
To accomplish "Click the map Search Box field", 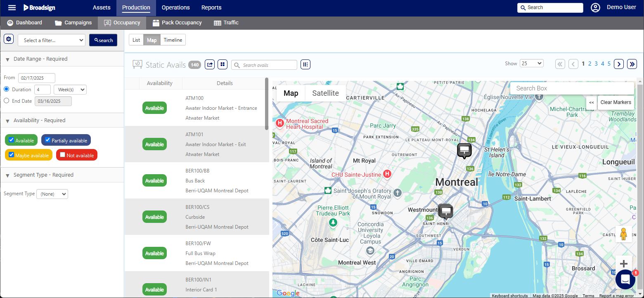I will (x=572, y=88).
